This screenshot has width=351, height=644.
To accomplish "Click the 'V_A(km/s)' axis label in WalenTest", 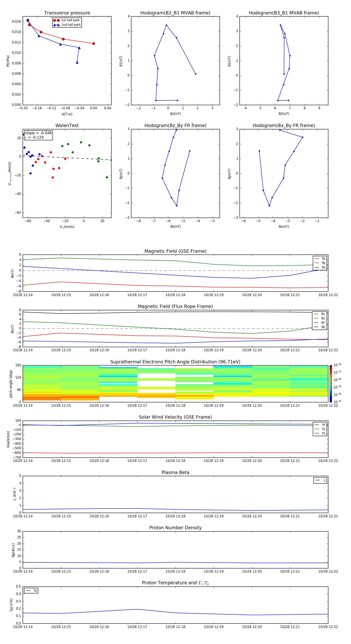I will (67, 227).
